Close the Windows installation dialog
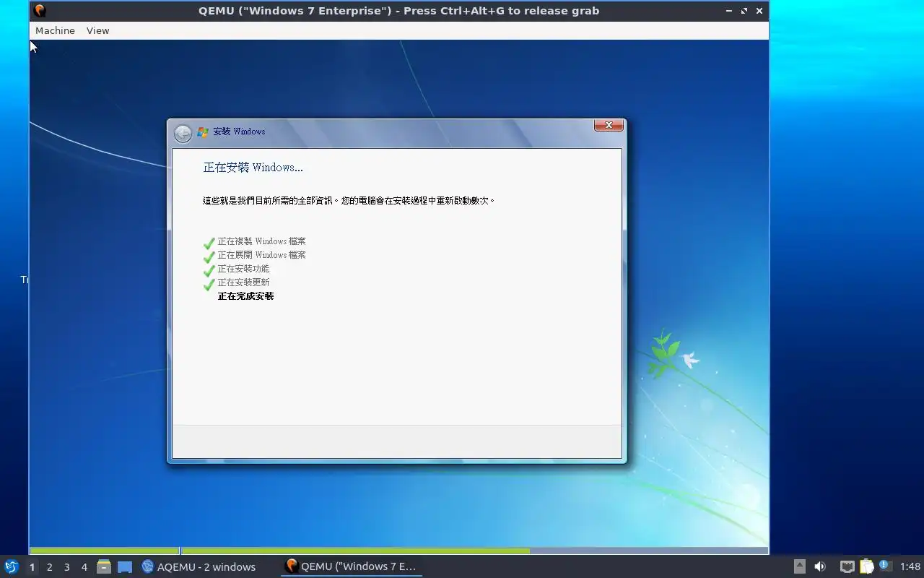Screen dimensions: 924x578 tap(609, 126)
